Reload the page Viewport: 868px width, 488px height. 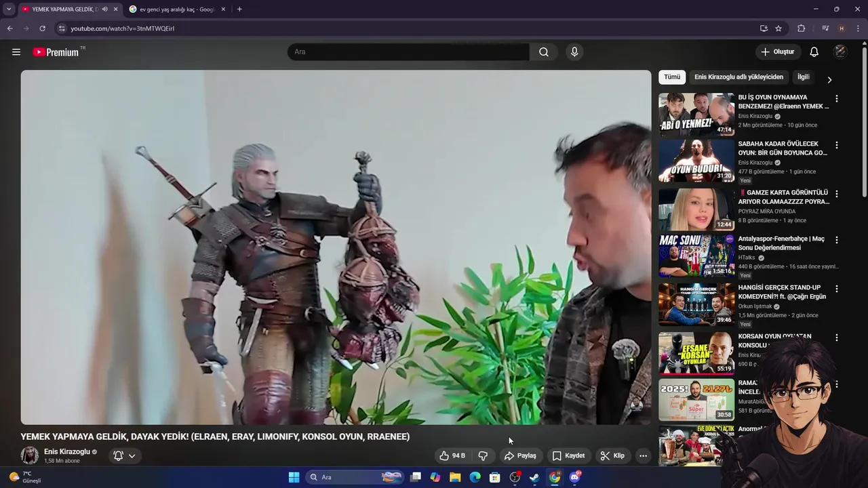[x=42, y=28]
